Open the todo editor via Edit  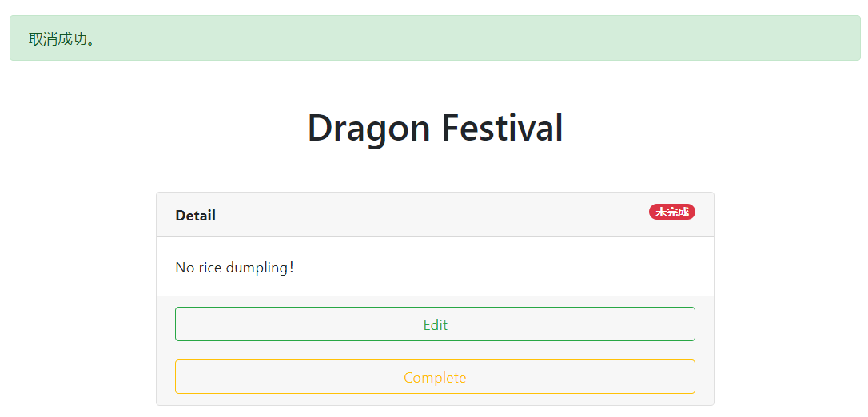coord(435,324)
